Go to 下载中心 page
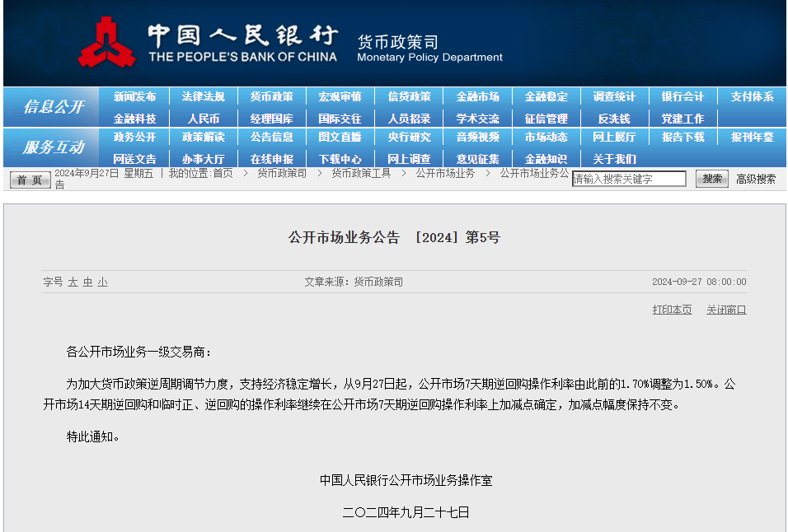Screen dimensions: 788x532 click(x=340, y=159)
